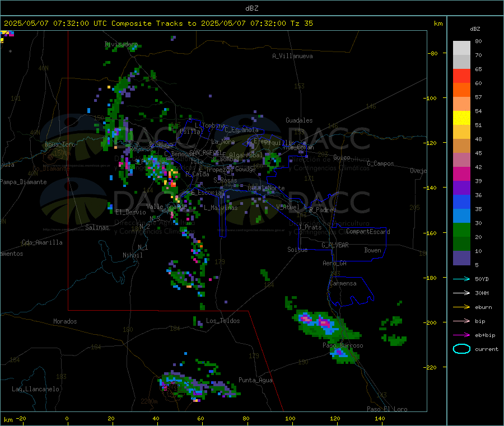The image size is (504, 426).
Task: Click the Salinas map label
Action: 97,227
